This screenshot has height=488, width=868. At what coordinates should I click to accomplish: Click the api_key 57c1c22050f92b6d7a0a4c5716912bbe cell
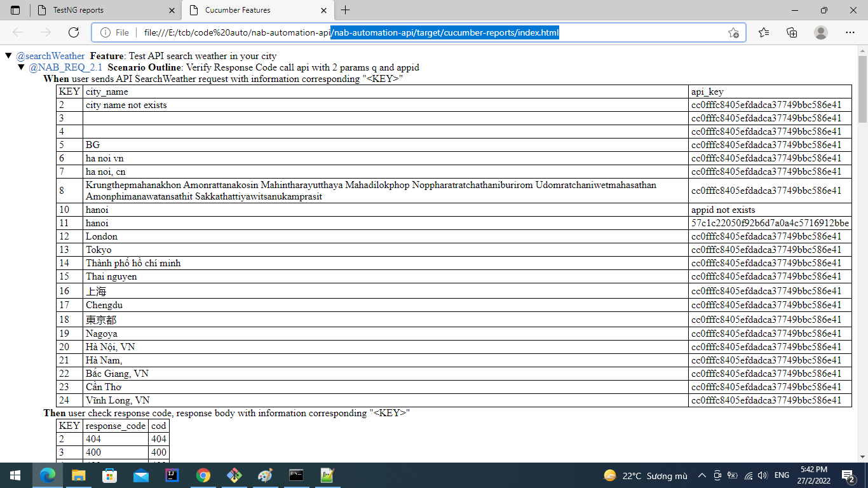click(x=770, y=223)
